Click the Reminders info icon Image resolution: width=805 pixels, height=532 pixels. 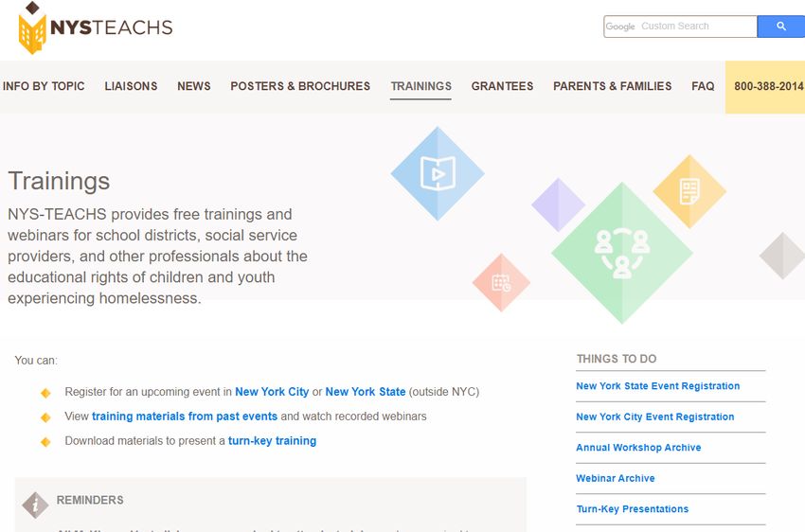coord(35,505)
